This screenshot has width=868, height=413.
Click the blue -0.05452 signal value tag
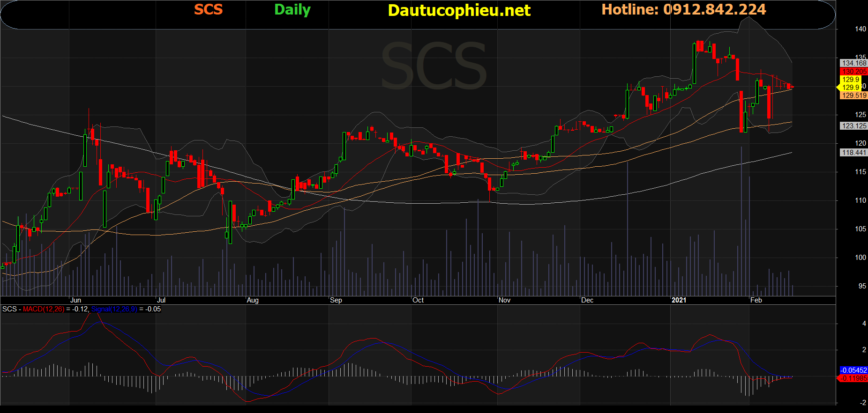coord(853,370)
